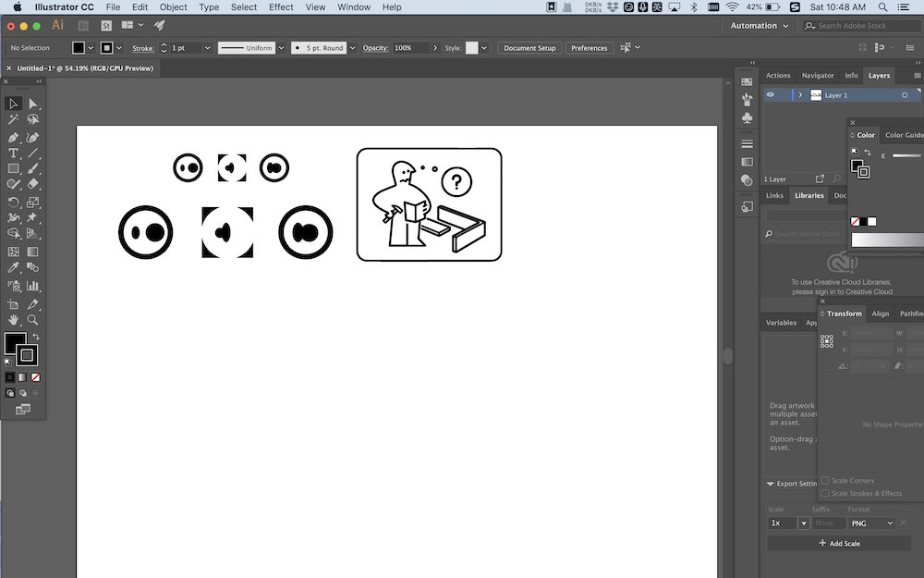Swap fill and stroke in toolbar

coord(36,337)
